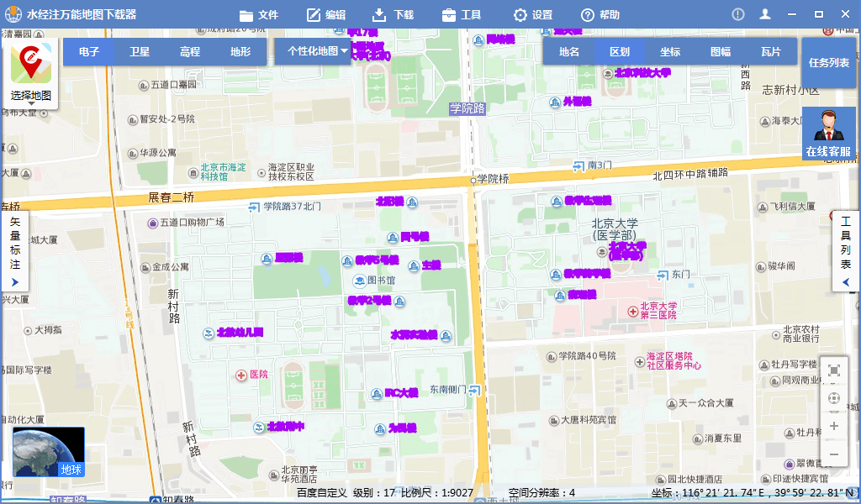Expand the 矢量标注 side panel
The image size is (861, 504).
[15, 251]
